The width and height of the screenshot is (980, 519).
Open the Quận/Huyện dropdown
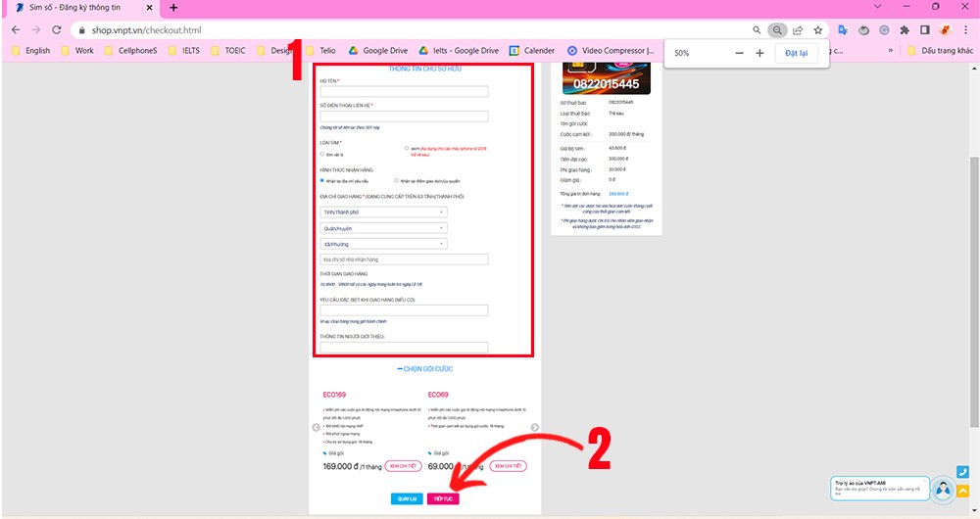tap(384, 228)
